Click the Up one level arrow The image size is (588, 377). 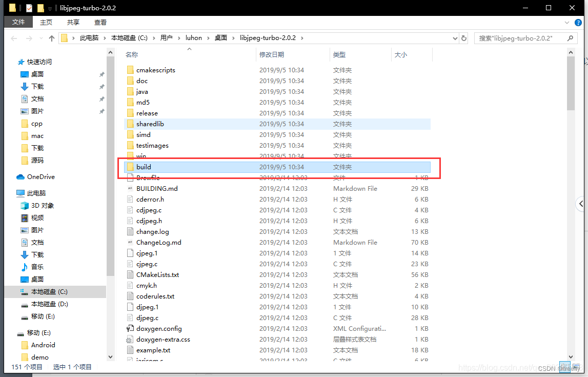pyautogui.click(x=51, y=38)
